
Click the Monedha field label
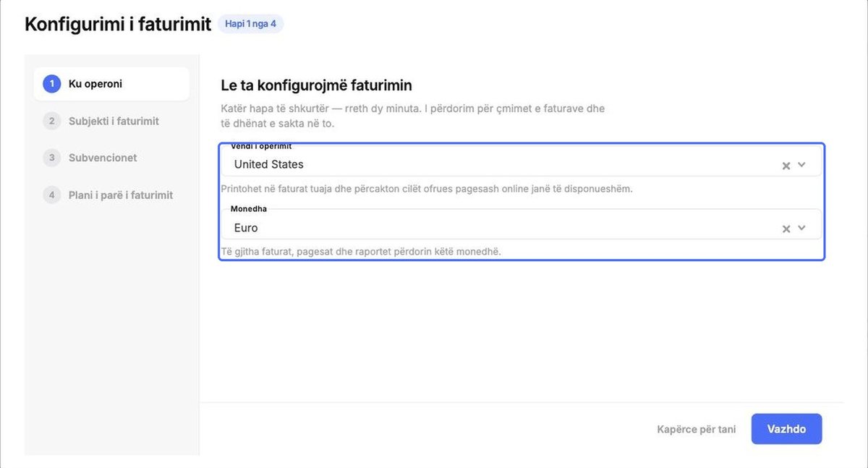pos(249,209)
